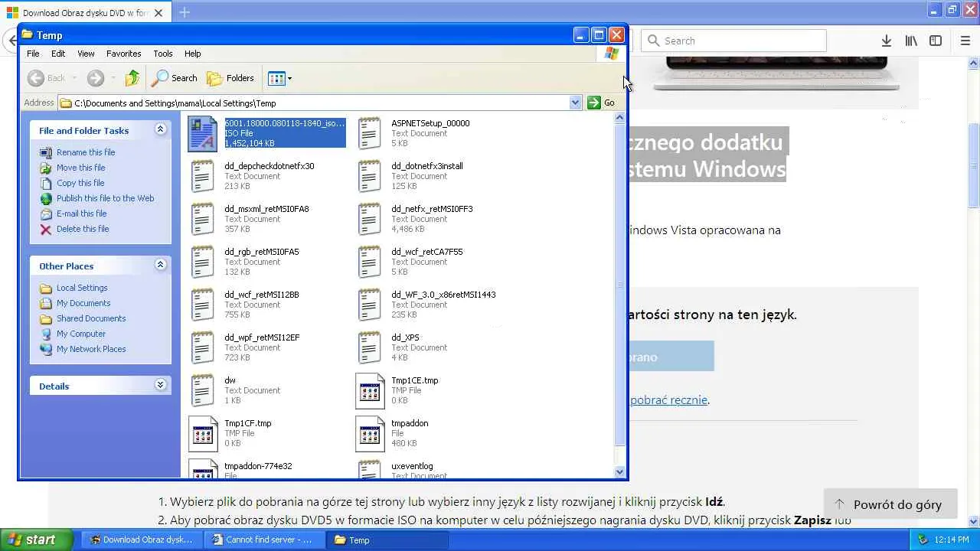
Task: Open the browser library icon
Action: click(911, 41)
